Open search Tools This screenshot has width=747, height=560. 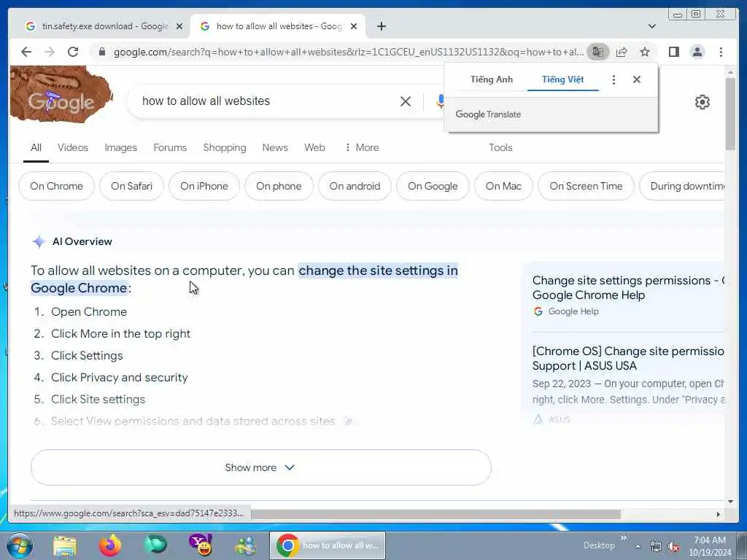[x=500, y=147]
